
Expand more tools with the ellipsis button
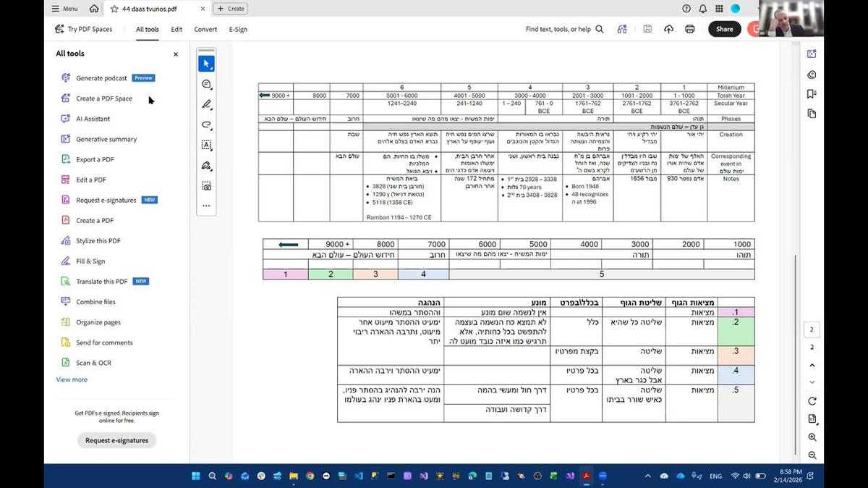[x=206, y=206]
